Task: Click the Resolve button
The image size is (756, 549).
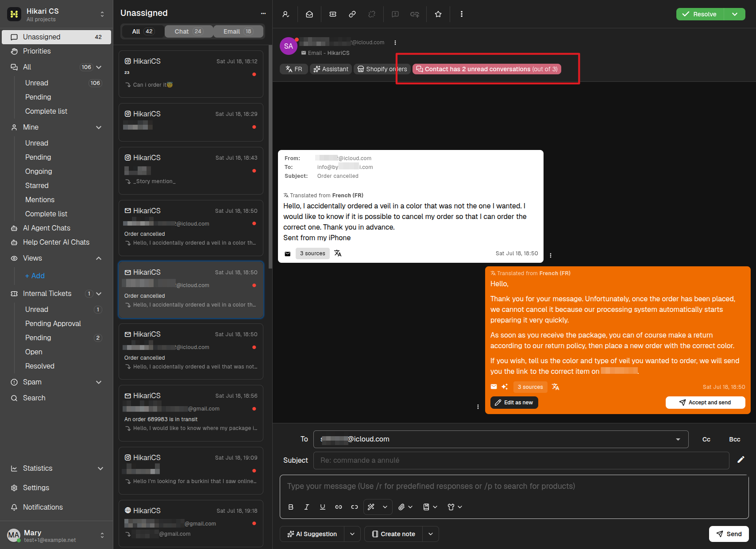Action: click(700, 14)
